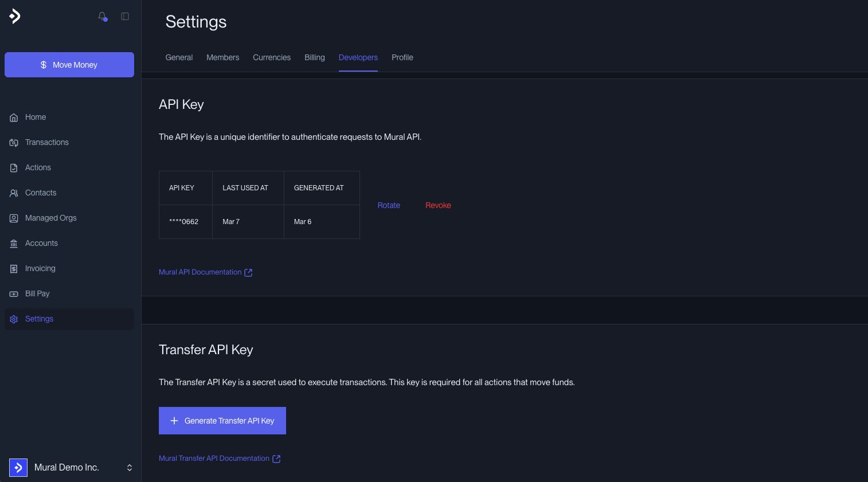Open Home from the sidebar
The image size is (868, 482).
tap(35, 117)
